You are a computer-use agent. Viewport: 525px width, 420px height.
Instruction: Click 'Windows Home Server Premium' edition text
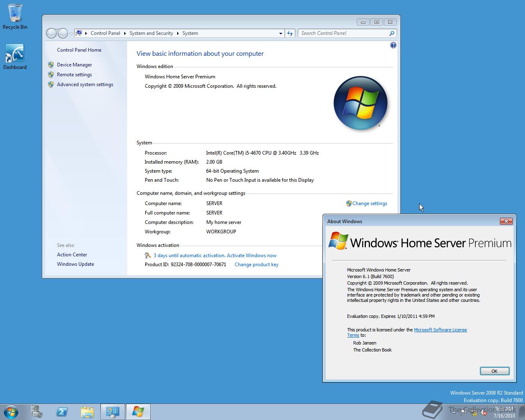click(180, 77)
